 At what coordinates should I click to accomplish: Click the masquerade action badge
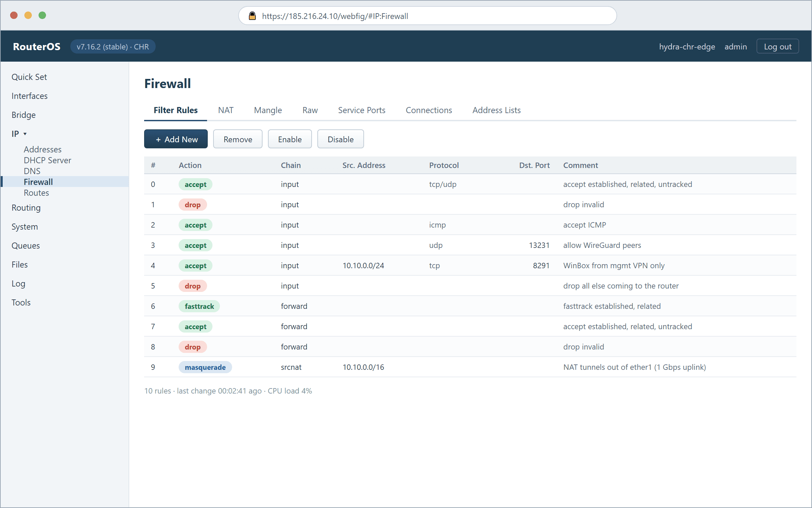tap(205, 367)
